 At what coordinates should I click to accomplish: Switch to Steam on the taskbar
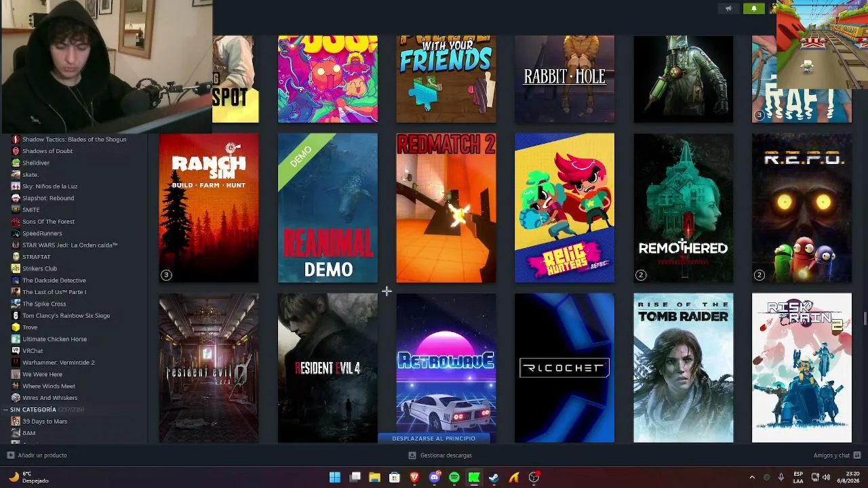[x=494, y=477]
